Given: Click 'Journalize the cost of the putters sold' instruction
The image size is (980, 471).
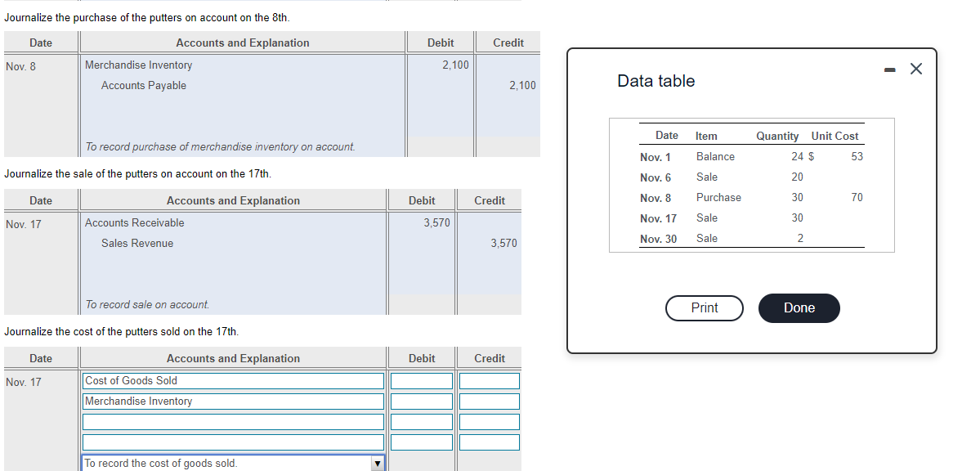Looking at the screenshot, I should click(121, 331).
